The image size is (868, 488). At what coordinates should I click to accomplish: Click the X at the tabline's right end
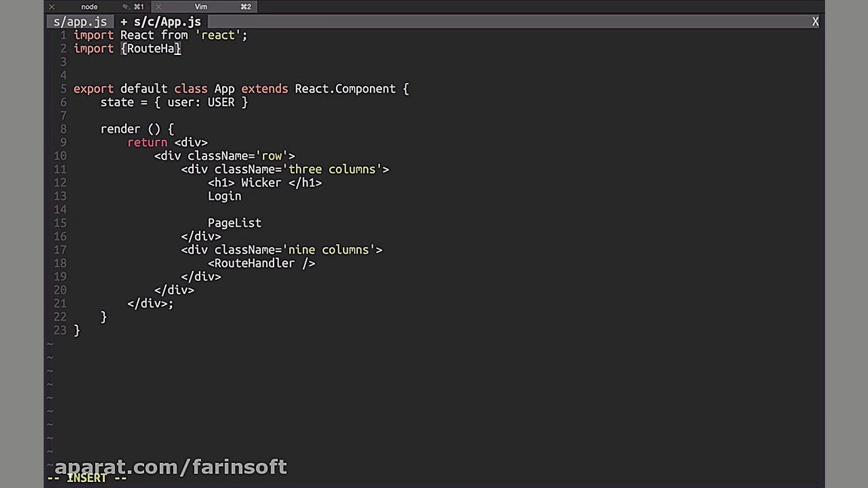tap(815, 22)
